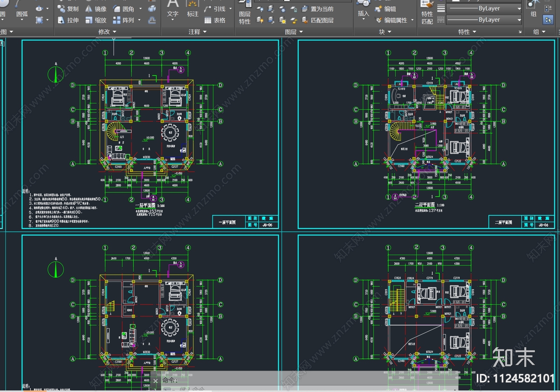560x392 pixels.
Task: Click the Leader (引线) tool
Action: tap(215, 9)
